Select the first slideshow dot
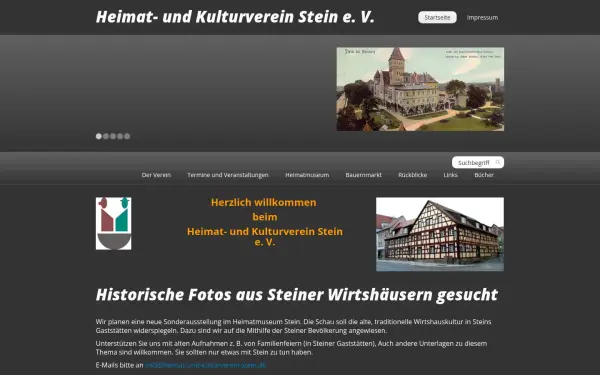600x375 pixels. 99,136
